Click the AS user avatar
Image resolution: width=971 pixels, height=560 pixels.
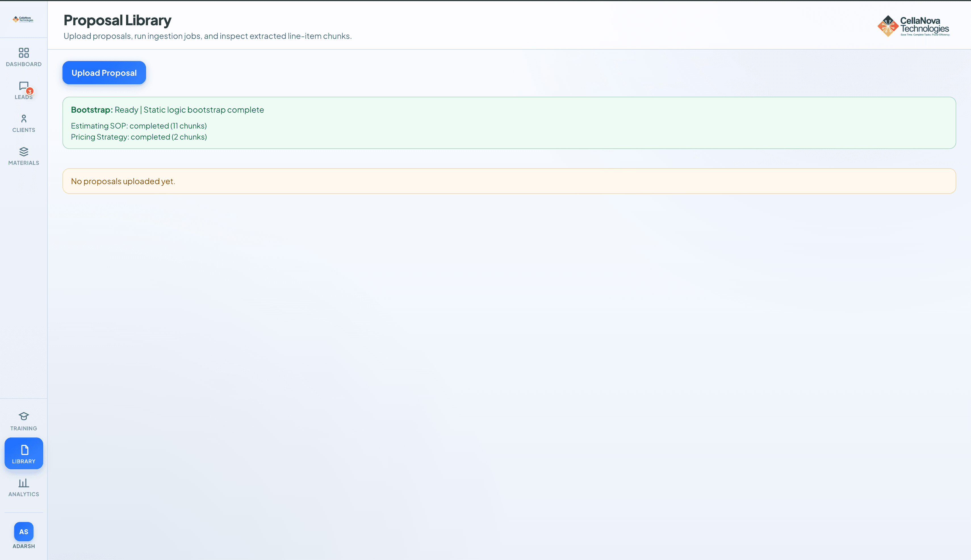pyautogui.click(x=24, y=532)
